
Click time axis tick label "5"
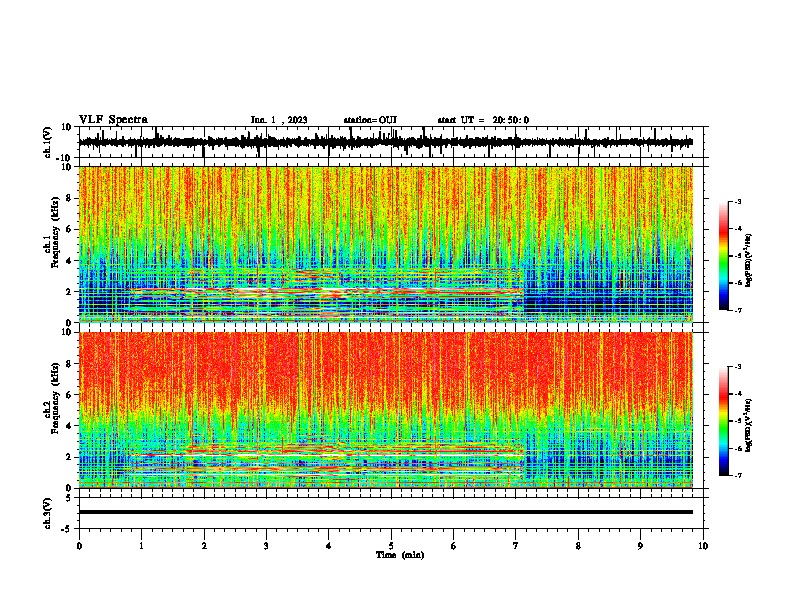click(391, 546)
